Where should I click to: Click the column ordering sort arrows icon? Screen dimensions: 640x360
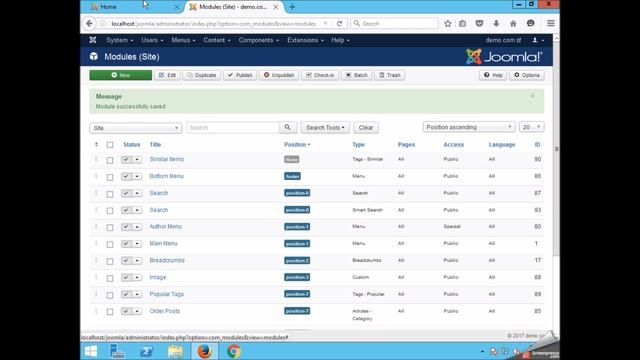(x=96, y=144)
